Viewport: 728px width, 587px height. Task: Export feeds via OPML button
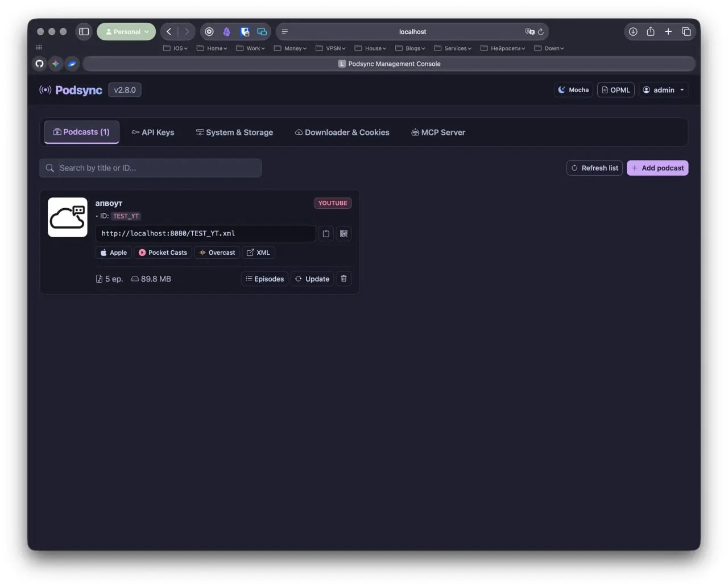[x=616, y=90]
